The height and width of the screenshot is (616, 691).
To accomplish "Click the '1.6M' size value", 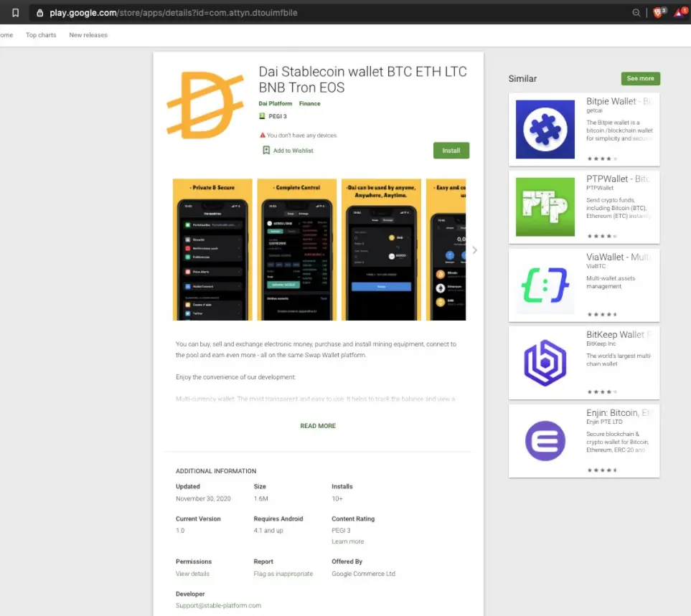I will coord(261,498).
